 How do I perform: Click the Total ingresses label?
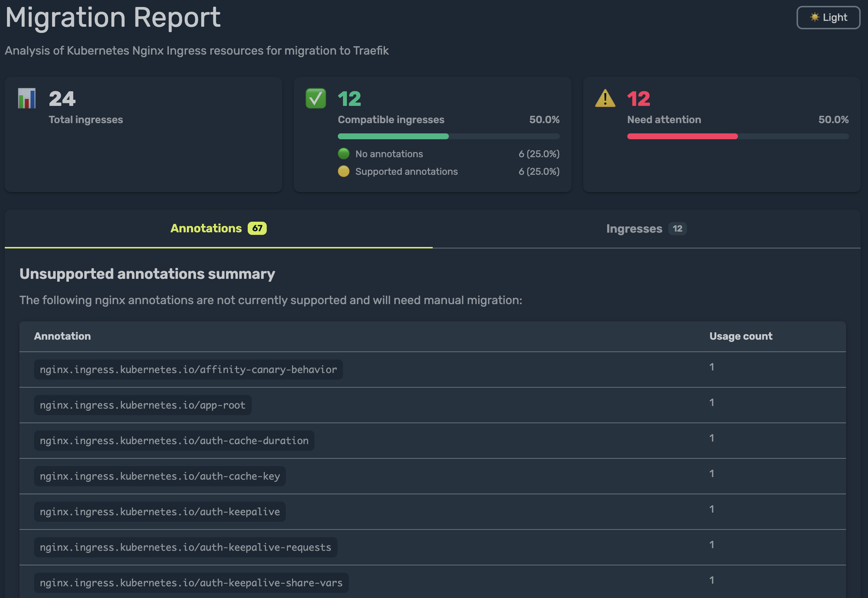pos(86,119)
